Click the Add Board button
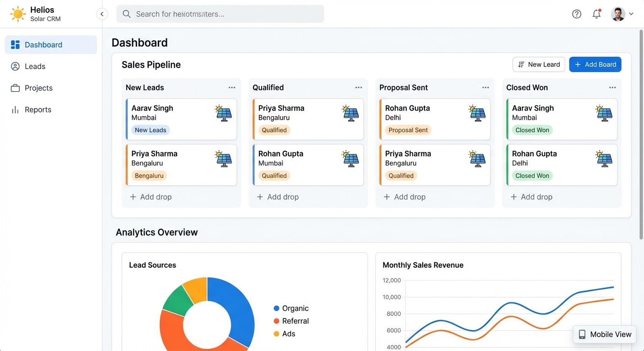The width and height of the screenshot is (644, 351). click(595, 64)
